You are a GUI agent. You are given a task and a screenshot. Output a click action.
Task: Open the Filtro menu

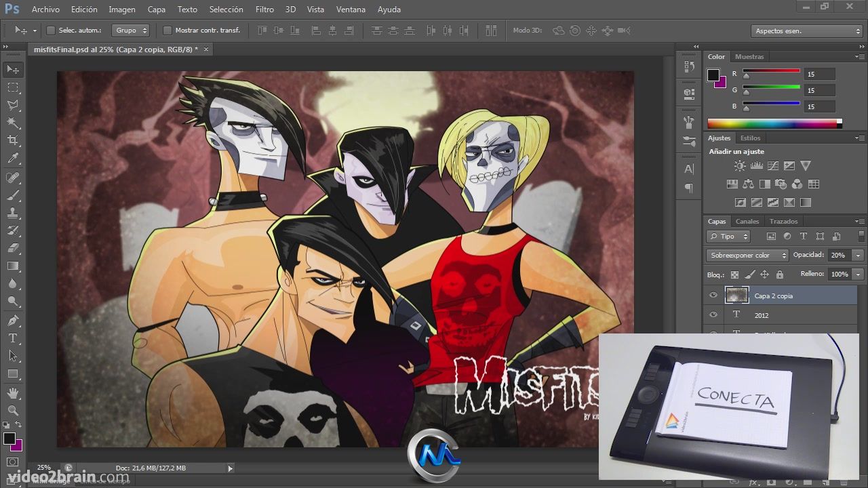pyautogui.click(x=264, y=9)
